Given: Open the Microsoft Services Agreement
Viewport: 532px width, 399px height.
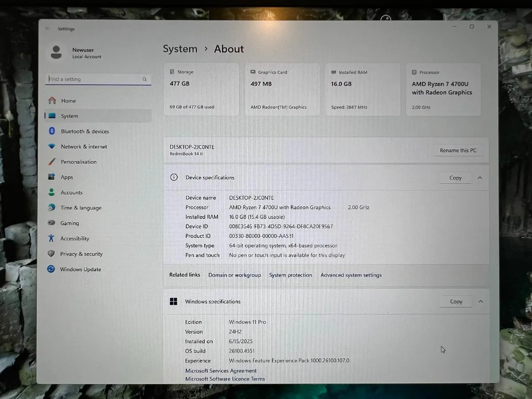Looking at the screenshot, I should [x=221, y=371].
